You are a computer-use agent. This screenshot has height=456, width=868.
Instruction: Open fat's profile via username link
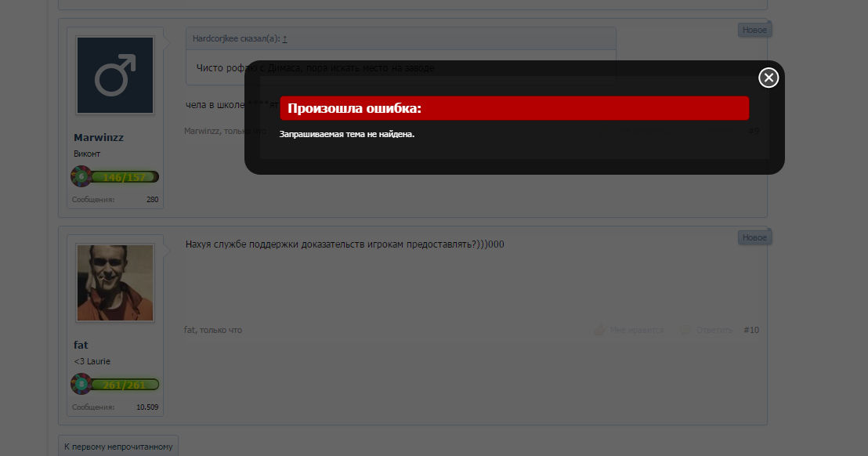point(81,345)
